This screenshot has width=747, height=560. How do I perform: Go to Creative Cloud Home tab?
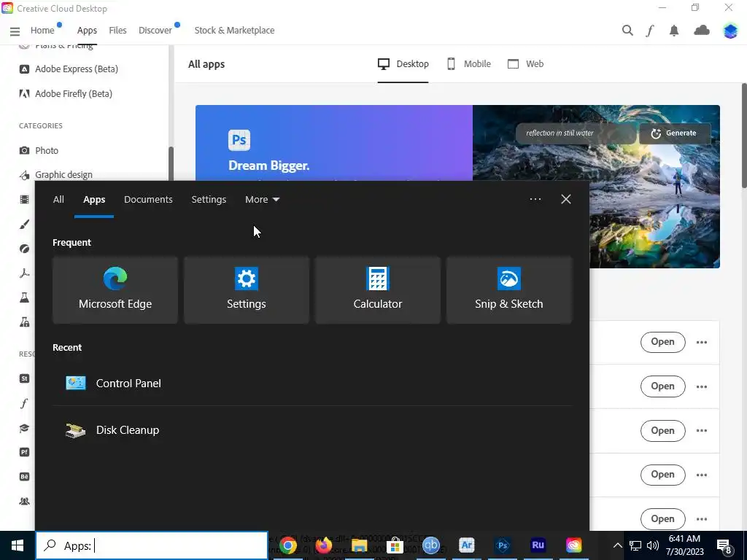(42, 31)
